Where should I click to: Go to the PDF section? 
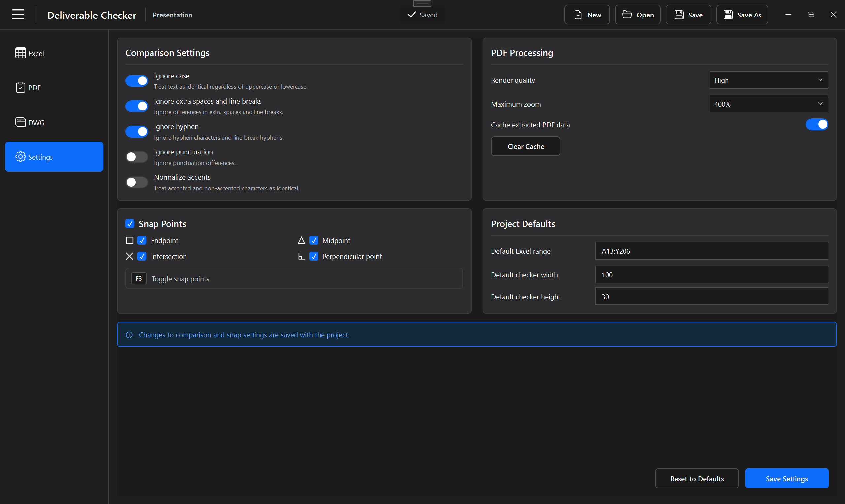click(x=54, y=88)
